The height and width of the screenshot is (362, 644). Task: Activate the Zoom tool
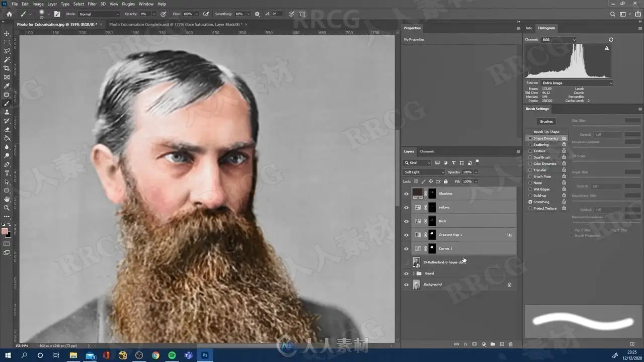pyautogui.click(x=7, y=208)
